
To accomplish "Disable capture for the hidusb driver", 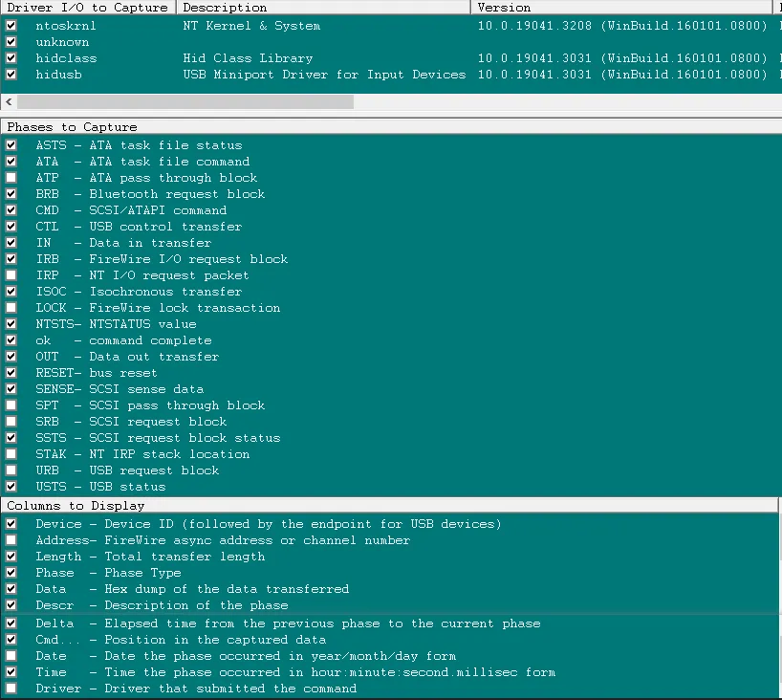I will coord(11,75).
